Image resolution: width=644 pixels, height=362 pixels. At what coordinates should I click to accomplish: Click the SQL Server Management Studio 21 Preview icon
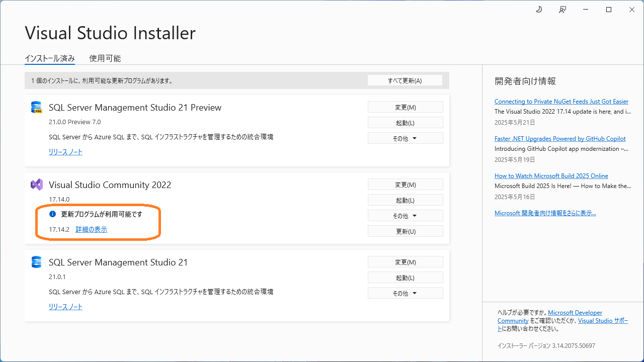pyautogui.click(x=37, y=107)
